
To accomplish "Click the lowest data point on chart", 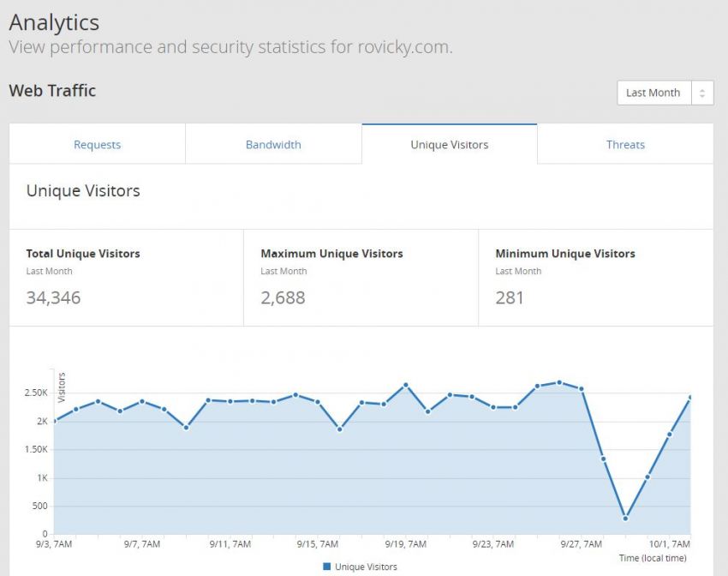I will [x=625, y=519].
